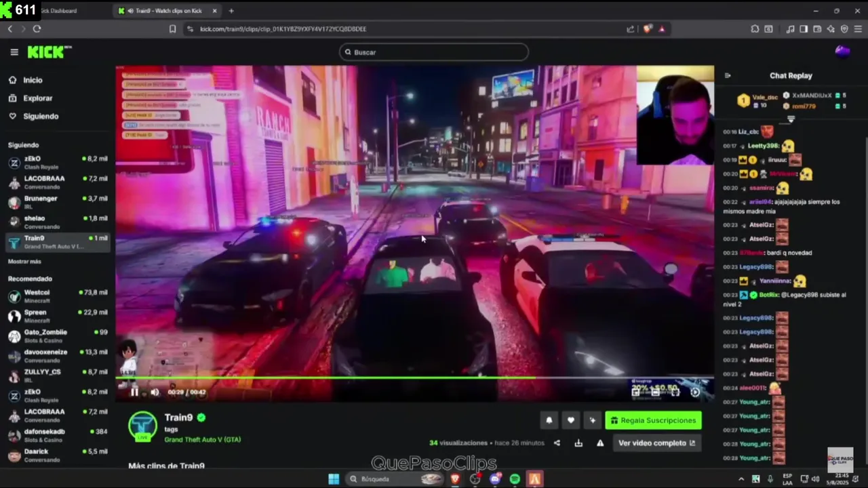This screenshot has height=488, width=868.
Task: Open zEKO Clash Royale in Siguiendo list
Action: tap(58, 163)
